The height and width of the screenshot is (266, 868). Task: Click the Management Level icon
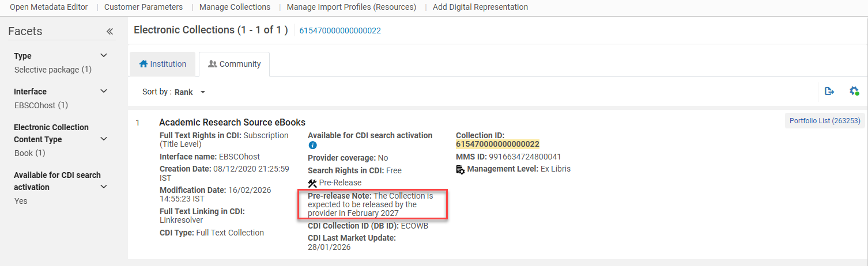pyautogui.click(x=460, y=169)
